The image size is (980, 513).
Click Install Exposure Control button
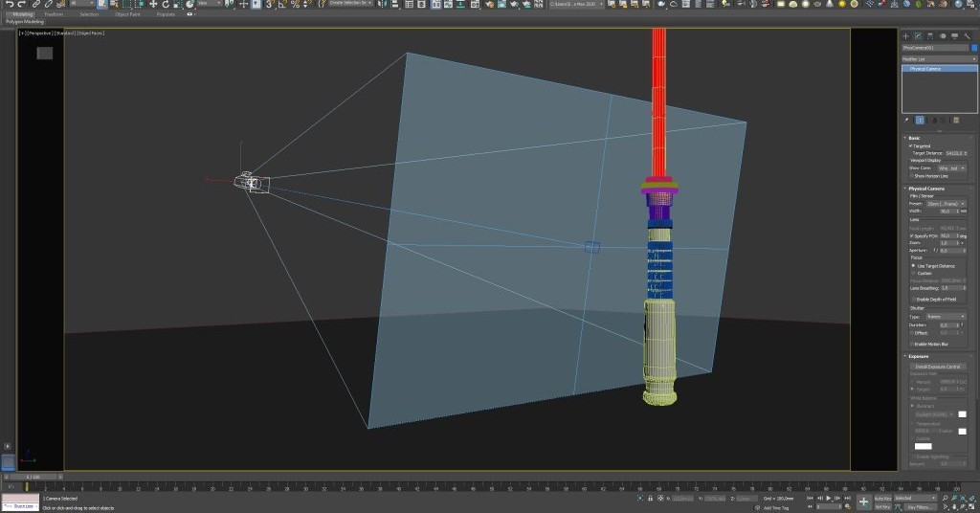938,367
